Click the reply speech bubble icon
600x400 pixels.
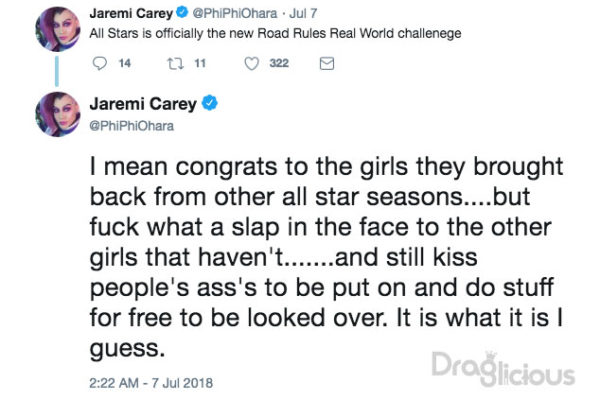tap(100, 63)
